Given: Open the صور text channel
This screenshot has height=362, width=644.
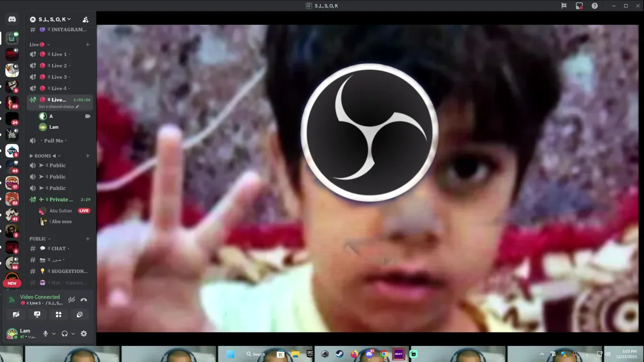Looking at the screenshot, I should 60,260.
